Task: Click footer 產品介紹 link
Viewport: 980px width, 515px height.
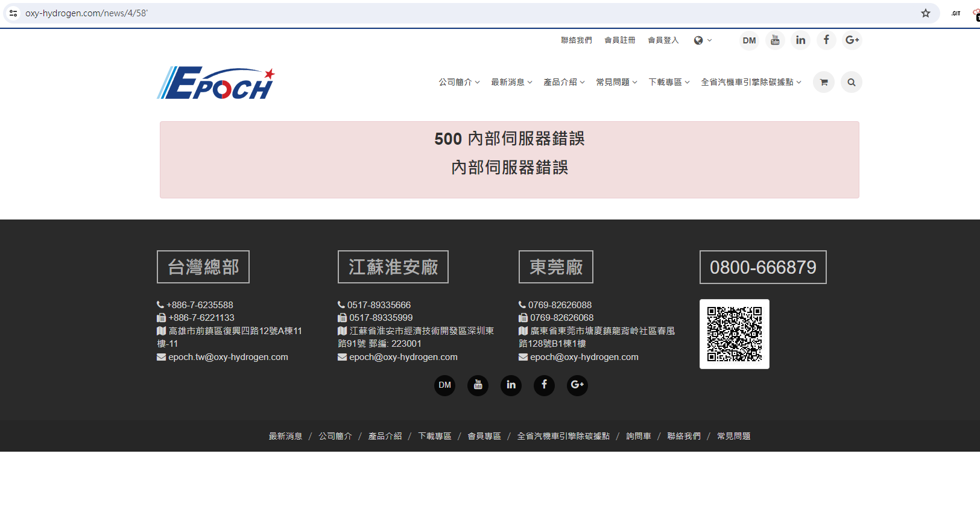Action: click(x=385, y=436)
